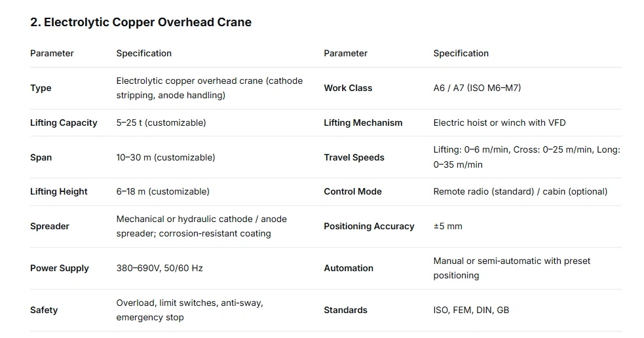Click the 380–690V, 50/60 Hz value
Viewport: 644px width, 338px height.
pyautogui.click(x=160, y=268)
